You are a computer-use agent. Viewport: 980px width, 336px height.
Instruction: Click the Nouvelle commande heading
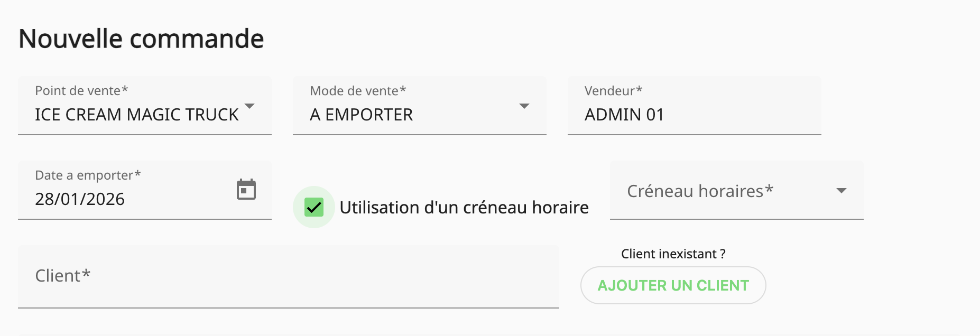tap(141, 39)
